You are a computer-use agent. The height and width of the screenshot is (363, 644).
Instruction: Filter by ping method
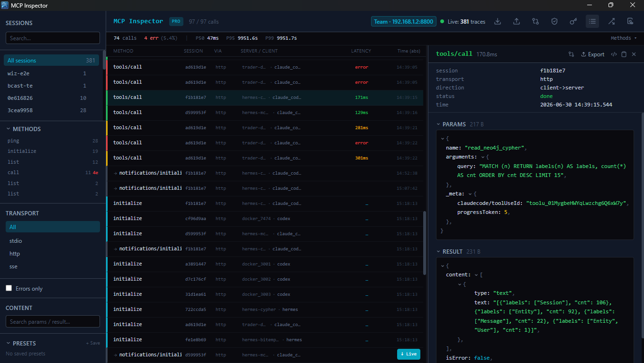coord(53,141)
